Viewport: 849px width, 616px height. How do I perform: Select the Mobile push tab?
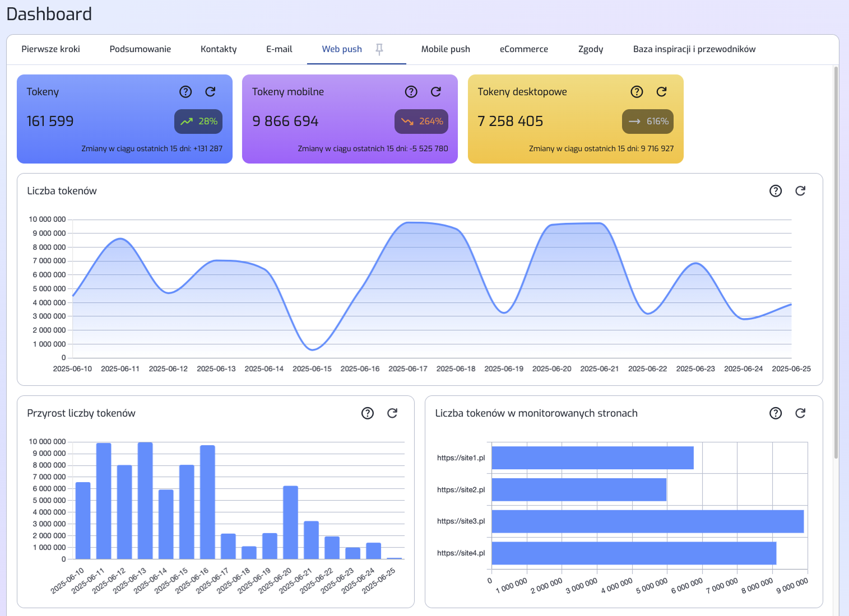(x=446, y=49)
